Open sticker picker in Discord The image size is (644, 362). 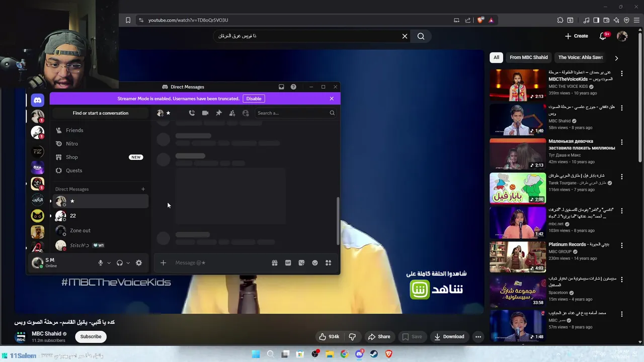point(301,262)
